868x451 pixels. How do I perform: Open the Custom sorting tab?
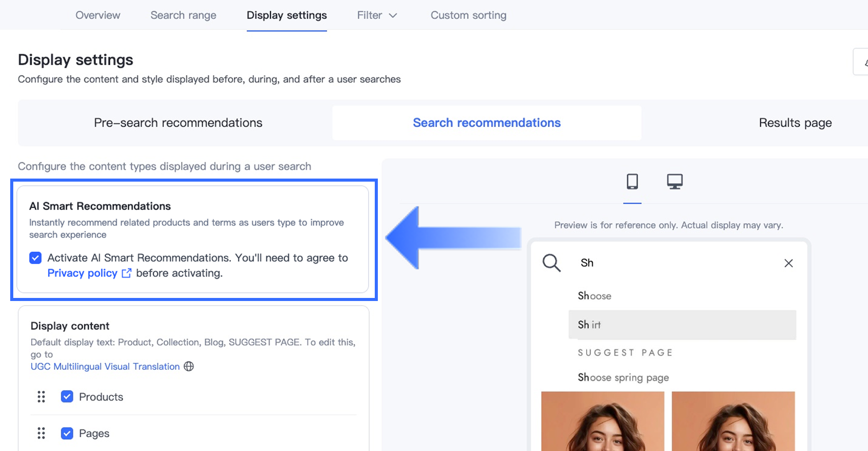click(468, 15)
